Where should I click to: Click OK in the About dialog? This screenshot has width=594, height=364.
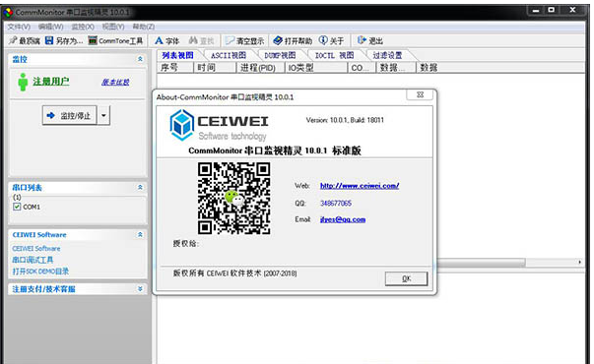406,278
